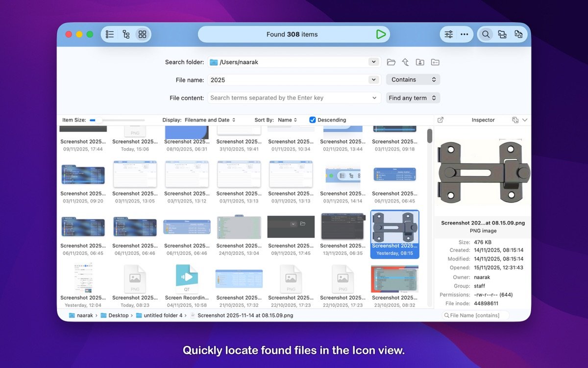
Task: Open the Contains match type dropdown
Action: coord(413,79)
